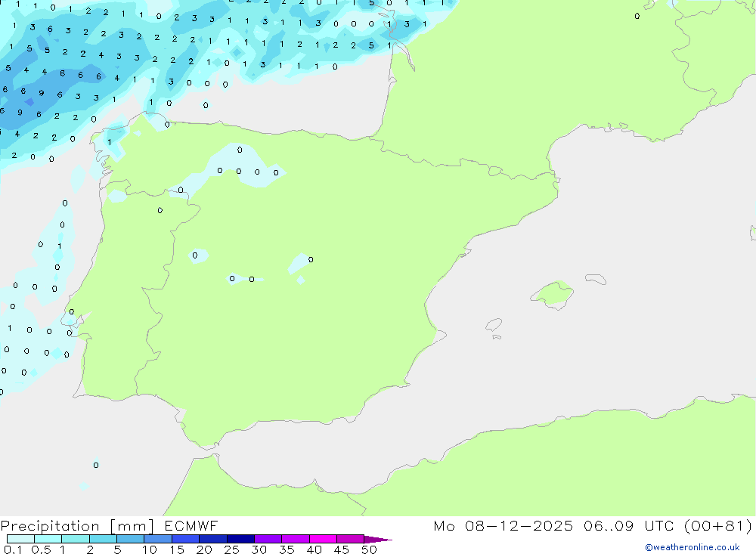Click the legend label '35'
756x554 pixels.
point(287,549)
